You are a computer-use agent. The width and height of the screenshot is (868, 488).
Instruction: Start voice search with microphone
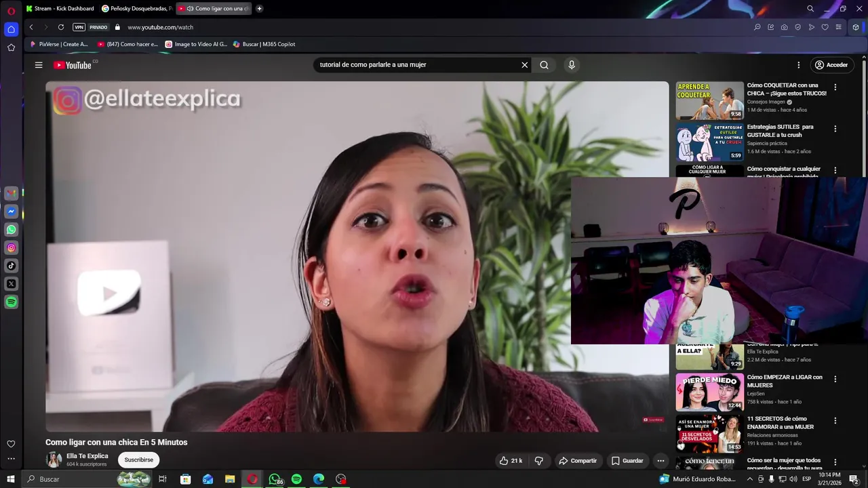[x=572, y=65]
